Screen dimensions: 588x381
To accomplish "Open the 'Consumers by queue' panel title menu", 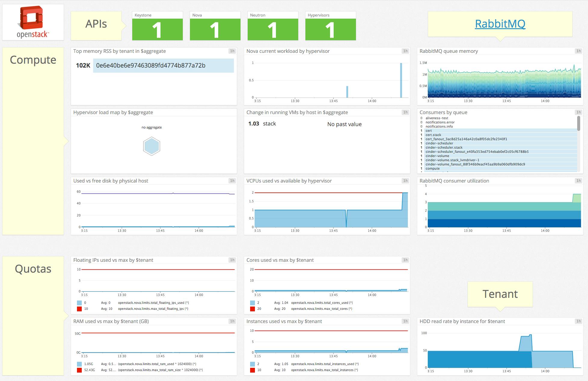I will tap(443, 112).
